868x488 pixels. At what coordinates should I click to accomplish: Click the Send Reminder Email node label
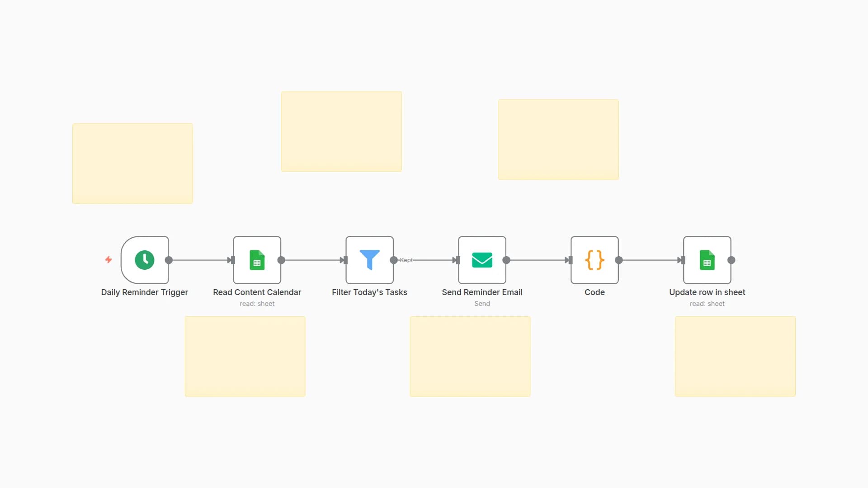482,292
